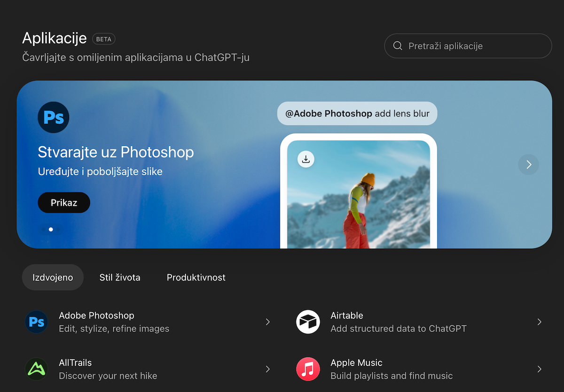
Task: Switch to the Produktivnost tab
Action: point(196,277)
